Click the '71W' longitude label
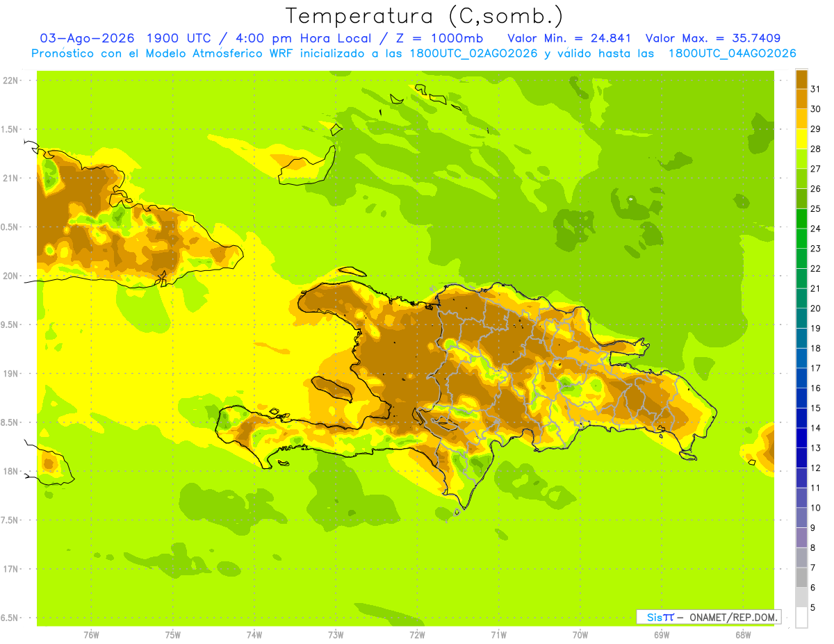The width and height of the screenshot is (834, 644). point(498,634)
